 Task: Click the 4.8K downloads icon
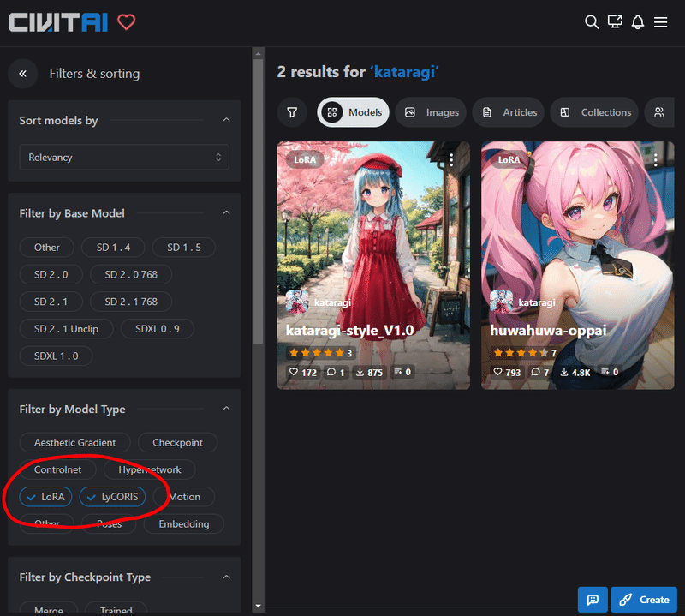[x=575, y=372]
